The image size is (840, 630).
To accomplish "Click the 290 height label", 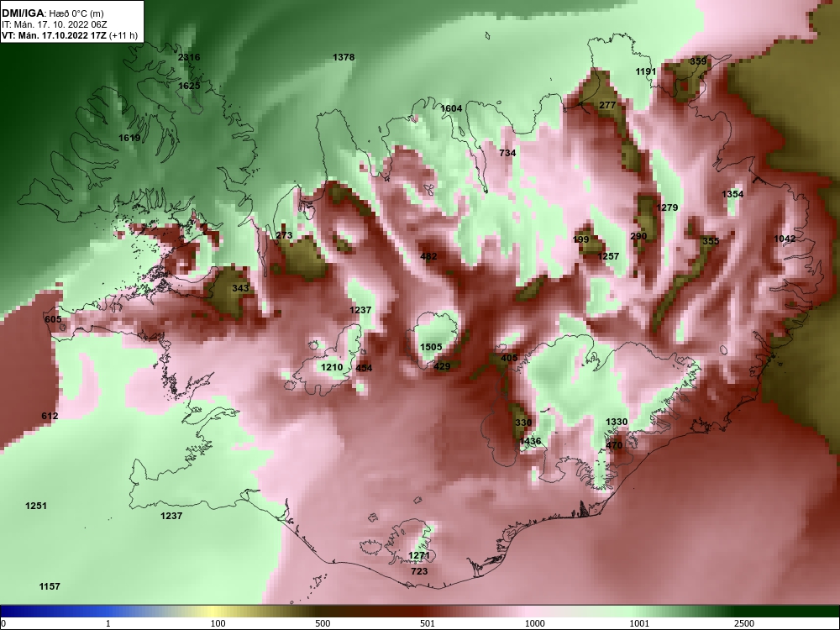I will pyautogui.click(x=638, y=236).
